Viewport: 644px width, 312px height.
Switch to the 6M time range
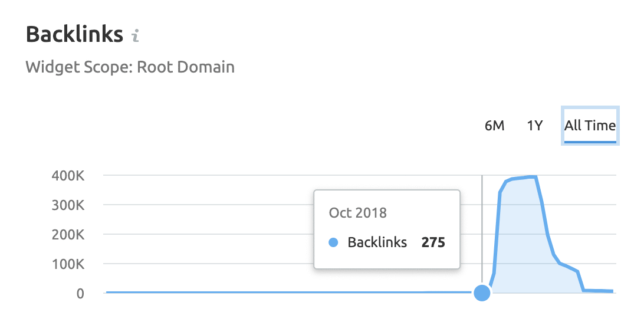click(x=494, y=126)
